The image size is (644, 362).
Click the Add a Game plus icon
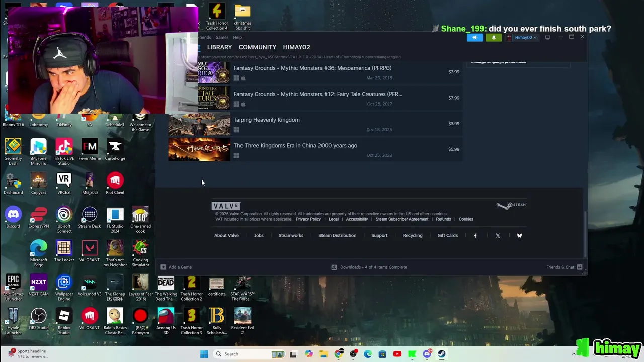click(163, 267)
